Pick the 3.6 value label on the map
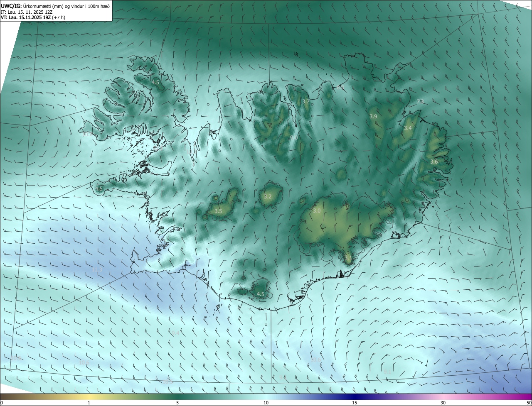532x406 pixels. (434, 162)
